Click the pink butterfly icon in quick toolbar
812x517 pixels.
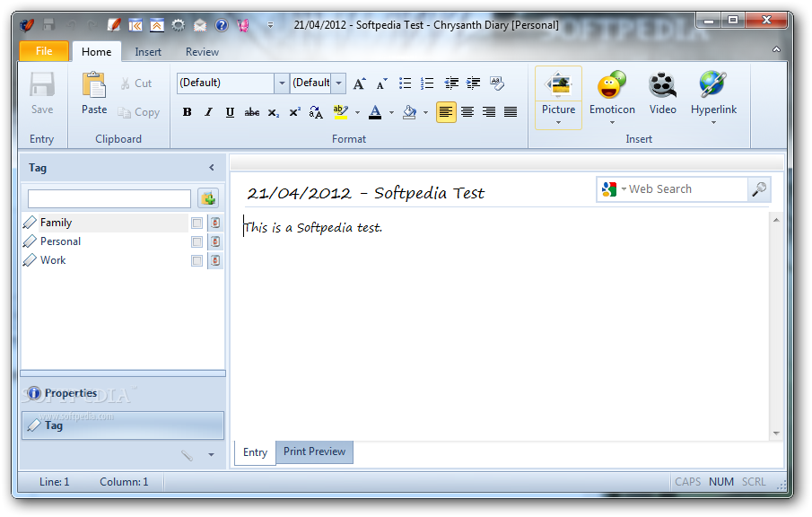(x=243, y=25)
